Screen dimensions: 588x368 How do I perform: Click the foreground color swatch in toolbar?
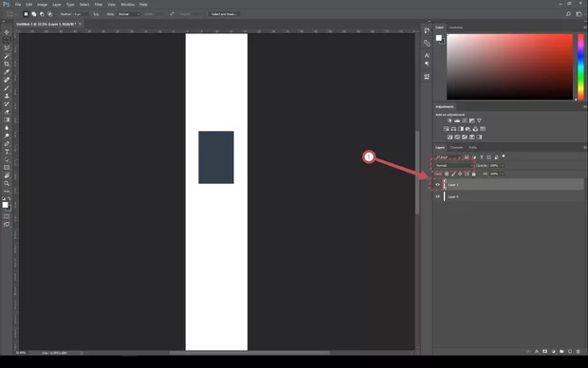(5, 205)
